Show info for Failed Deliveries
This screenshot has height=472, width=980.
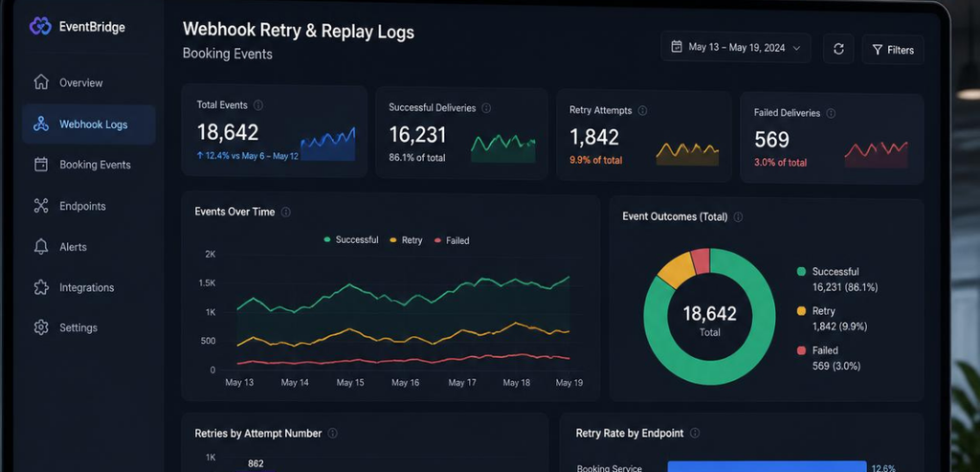[x=831, y=113]
